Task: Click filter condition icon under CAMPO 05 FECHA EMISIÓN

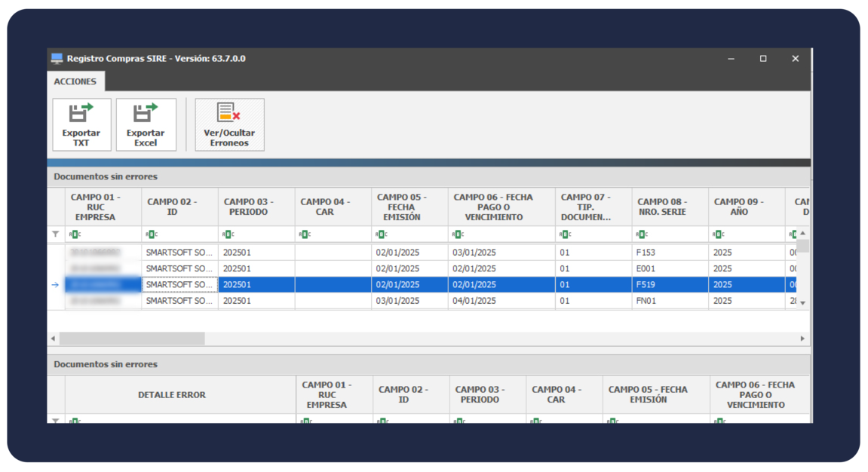Action: [x=381, y=234]
